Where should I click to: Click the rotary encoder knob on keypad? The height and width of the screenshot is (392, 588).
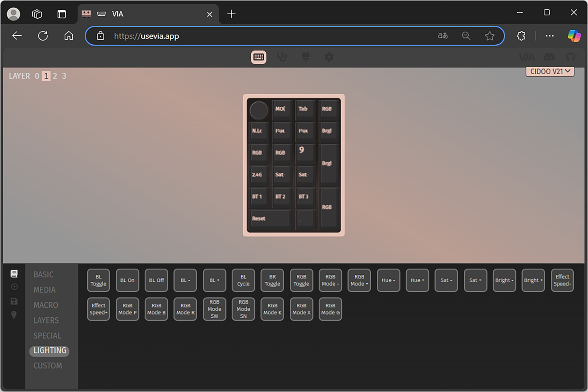click(x=258, y=110)
